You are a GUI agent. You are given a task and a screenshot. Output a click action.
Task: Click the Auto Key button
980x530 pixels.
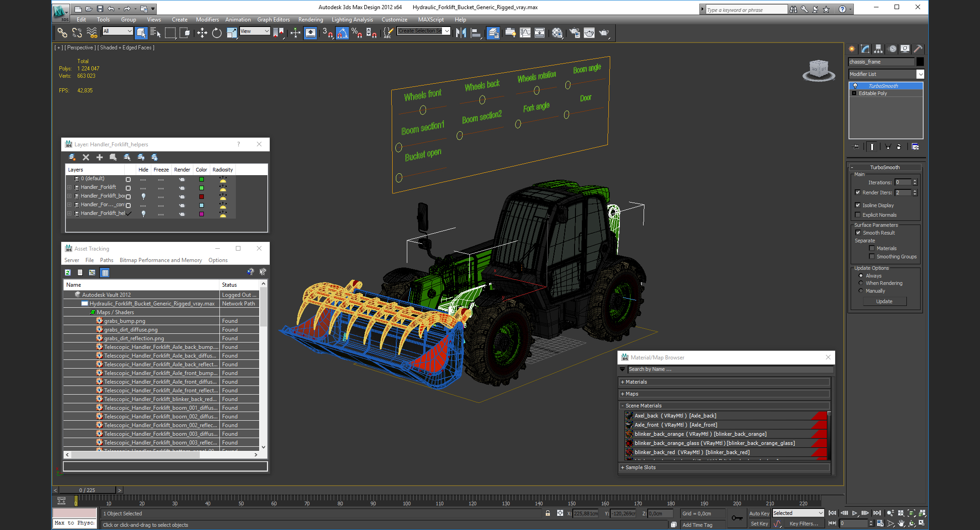tap(759, 514)
